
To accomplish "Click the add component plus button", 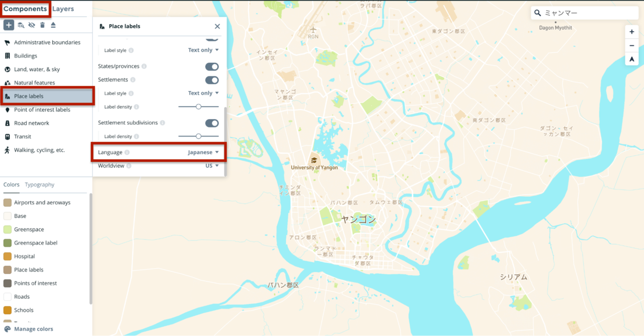I will coord(9,25).
